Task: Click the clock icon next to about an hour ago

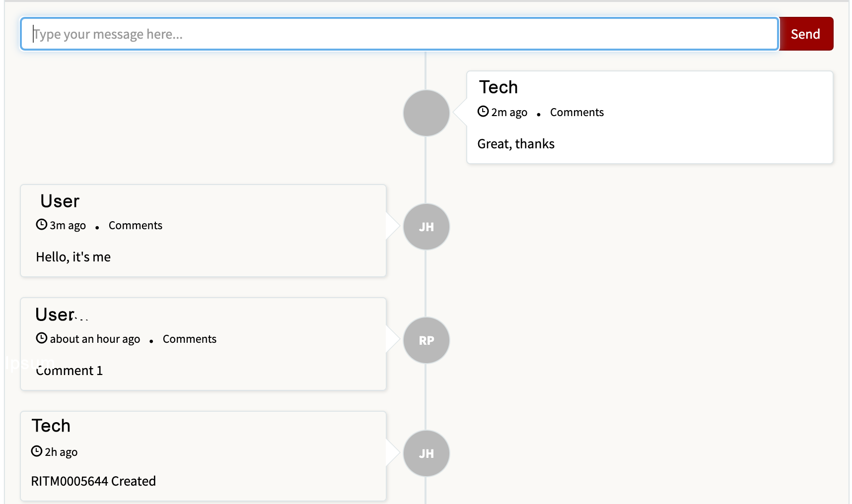Action: [x=41, y=338]
